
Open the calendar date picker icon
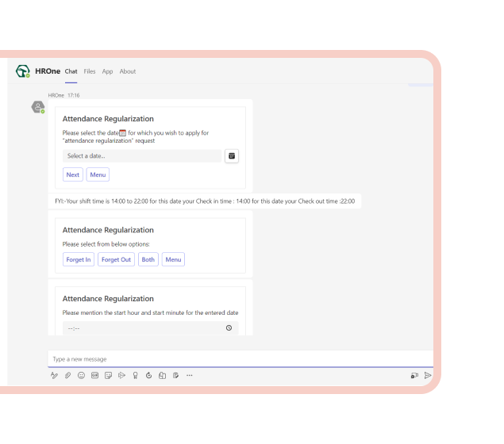(232, 156)
